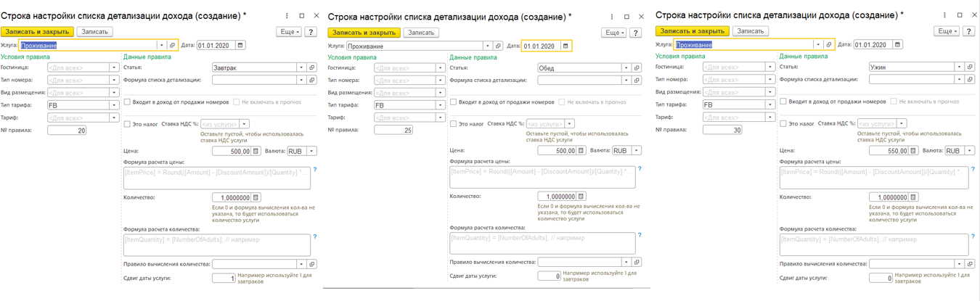Expand Гостиница dropdown in Завтрак form

pos(114,67)
